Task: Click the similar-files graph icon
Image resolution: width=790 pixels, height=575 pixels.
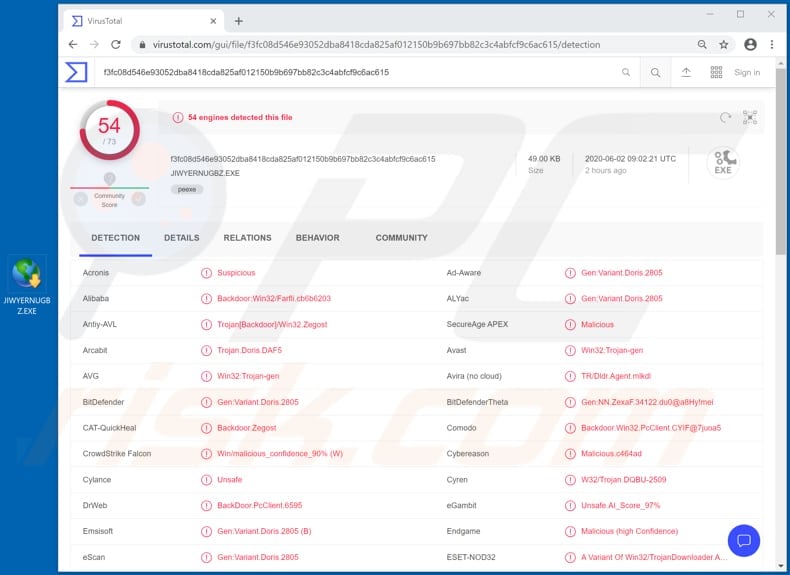Action: pos(750,117)
